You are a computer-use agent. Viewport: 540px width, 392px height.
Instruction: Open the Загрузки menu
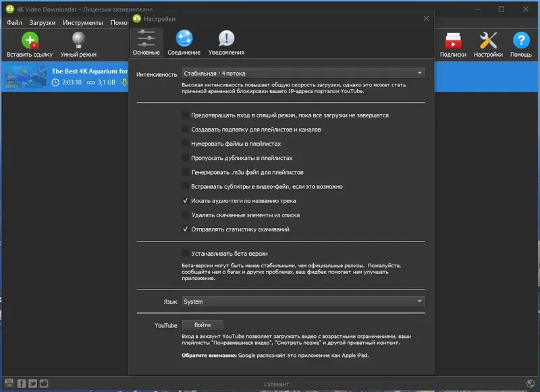point(43,23)
